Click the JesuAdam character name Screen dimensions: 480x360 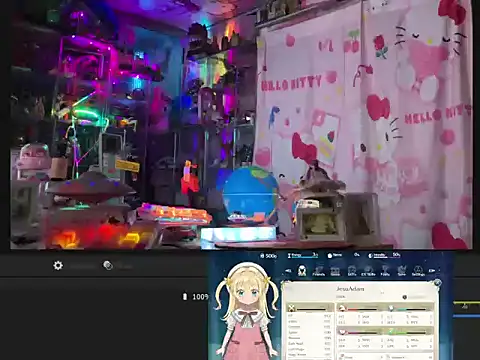click(350, 289)
